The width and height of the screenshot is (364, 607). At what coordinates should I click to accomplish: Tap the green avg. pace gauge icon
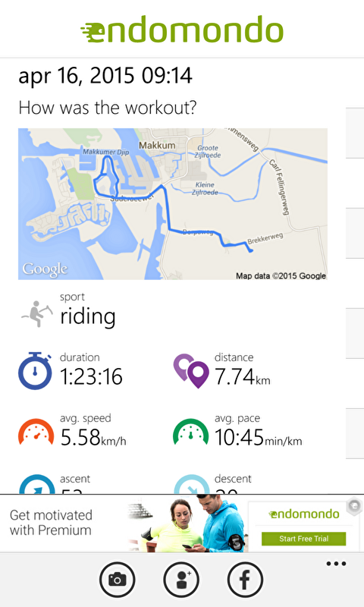(x=190, y=432)
